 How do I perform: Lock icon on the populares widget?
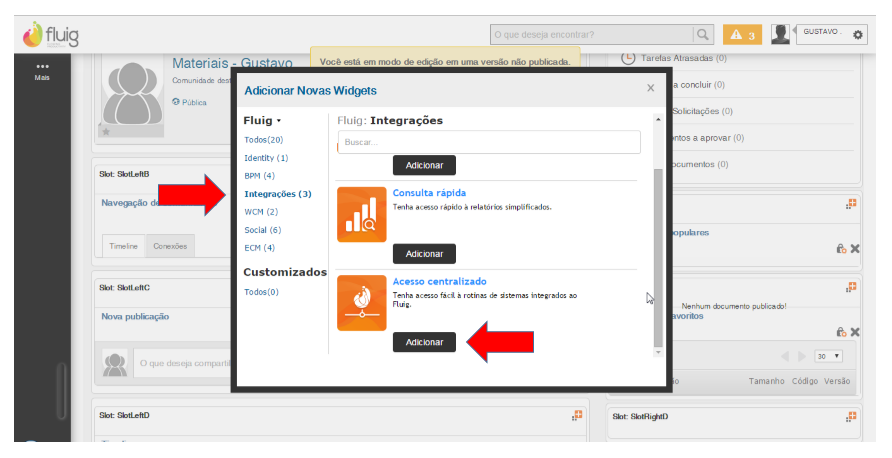[841, 249]
